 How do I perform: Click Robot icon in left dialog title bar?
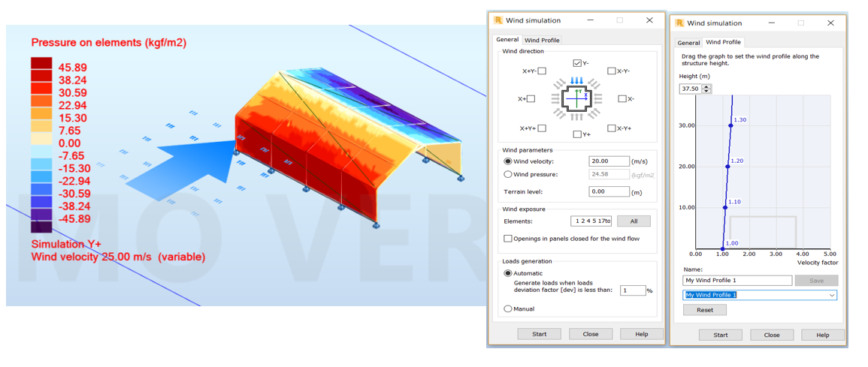coord(498,20)
